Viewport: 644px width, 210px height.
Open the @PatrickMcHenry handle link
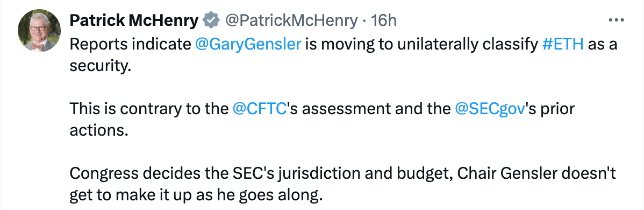[291, 20]
